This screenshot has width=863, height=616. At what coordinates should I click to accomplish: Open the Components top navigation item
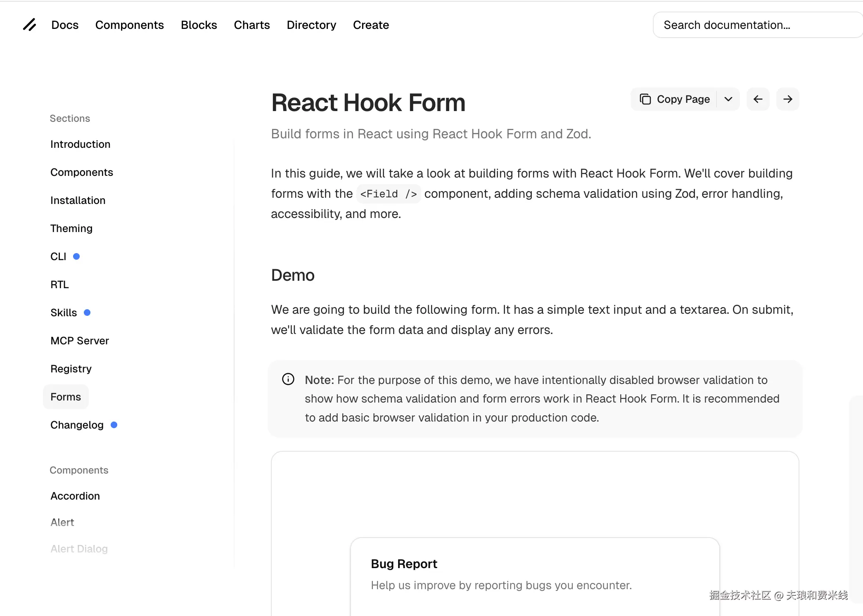(129, 25)
